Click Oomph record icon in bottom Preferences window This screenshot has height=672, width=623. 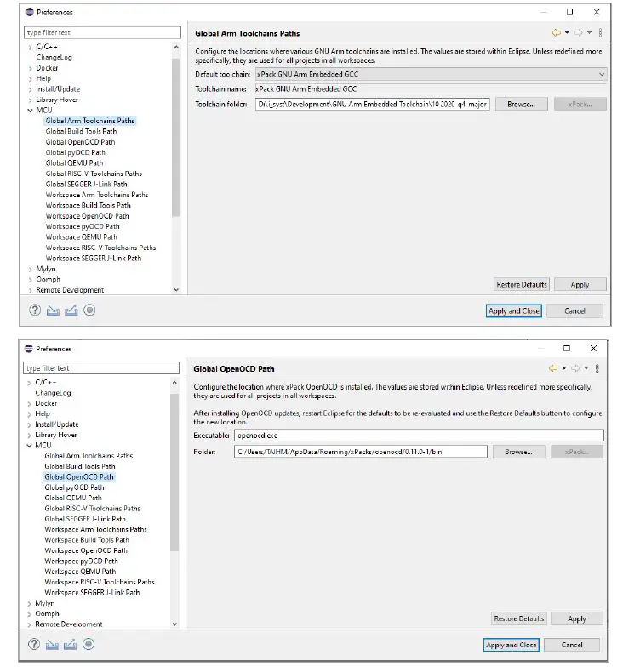(89, 644)
